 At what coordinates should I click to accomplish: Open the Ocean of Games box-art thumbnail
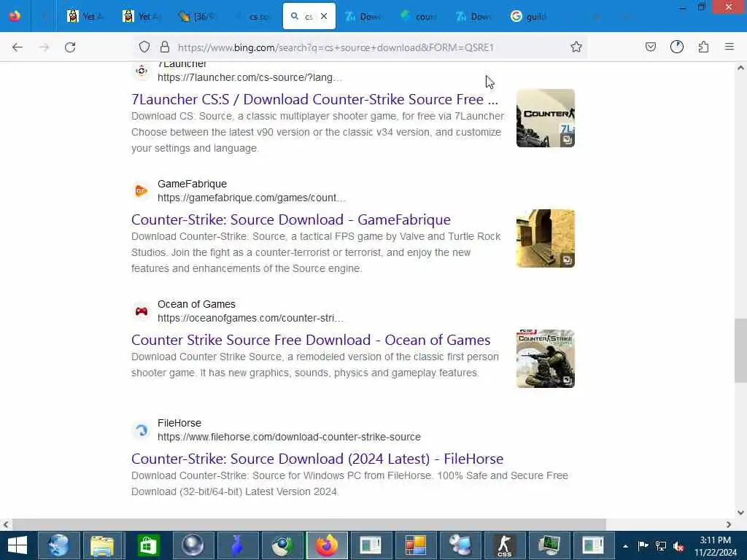tap(546, 359)
